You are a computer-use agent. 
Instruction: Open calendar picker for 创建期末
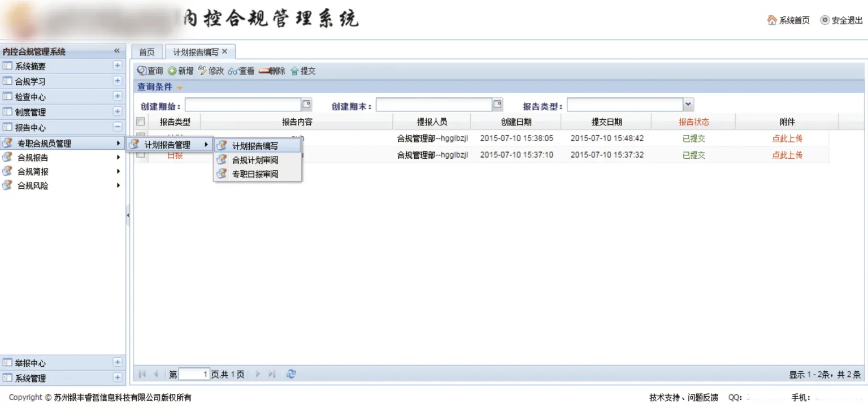[x=497, y=104]
